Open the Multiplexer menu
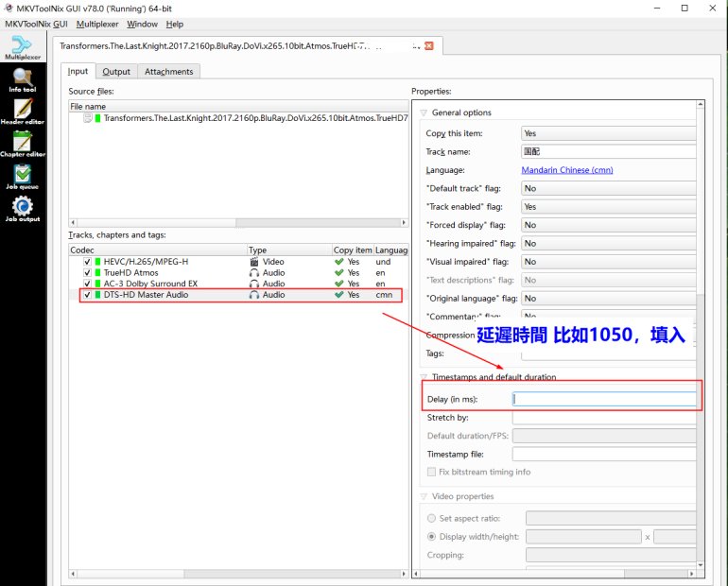The height and width of the screenshot is (586, 728). (x=97, y=25)
